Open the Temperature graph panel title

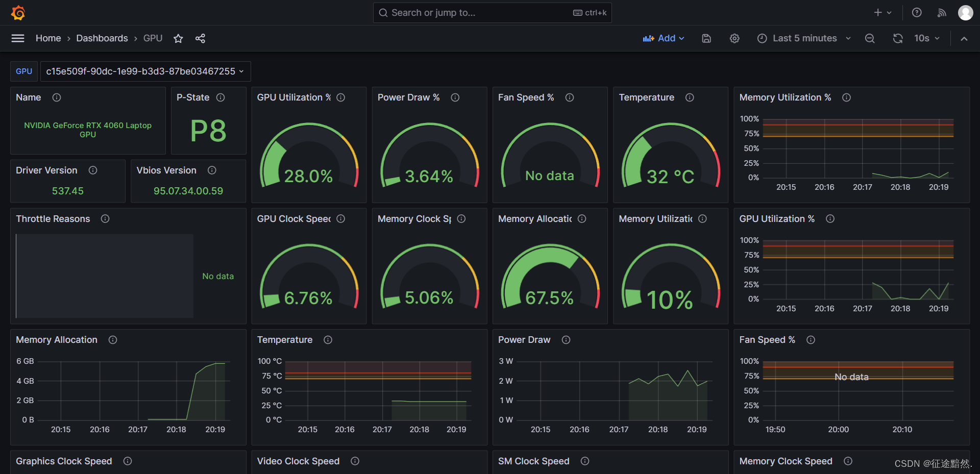tap(285, 340)
